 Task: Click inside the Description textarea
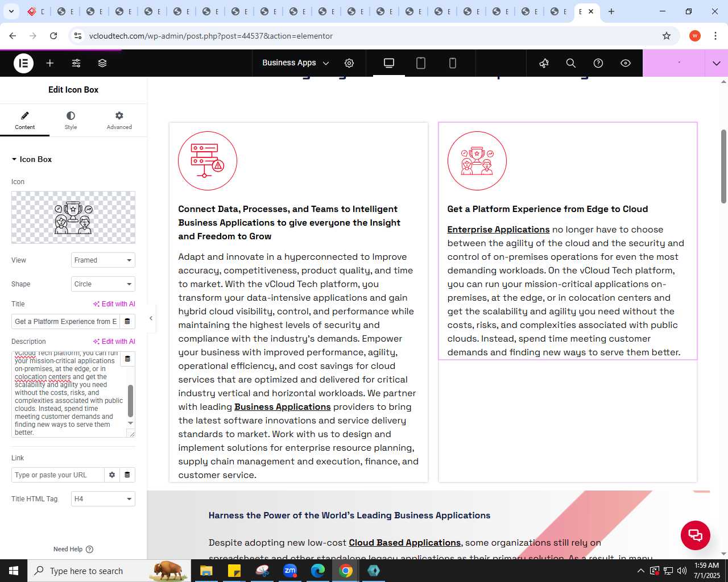click(x=68, y=395)
